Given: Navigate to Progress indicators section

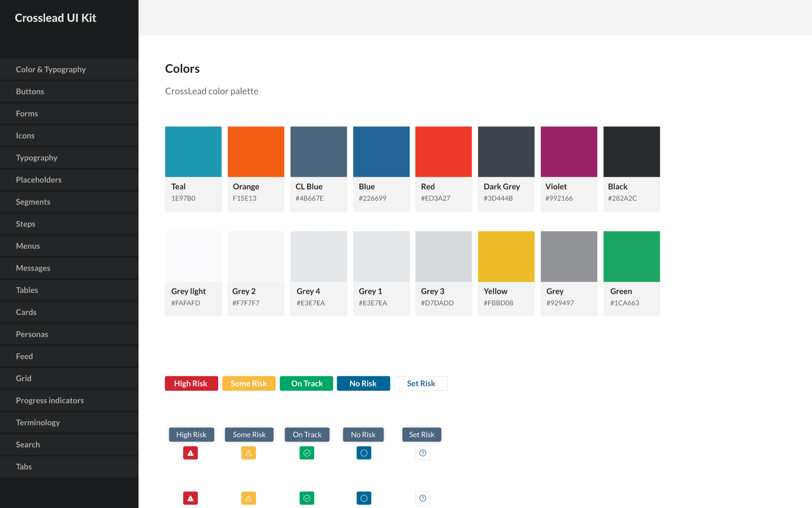Looking at the screenshot, I should [69, 401].
